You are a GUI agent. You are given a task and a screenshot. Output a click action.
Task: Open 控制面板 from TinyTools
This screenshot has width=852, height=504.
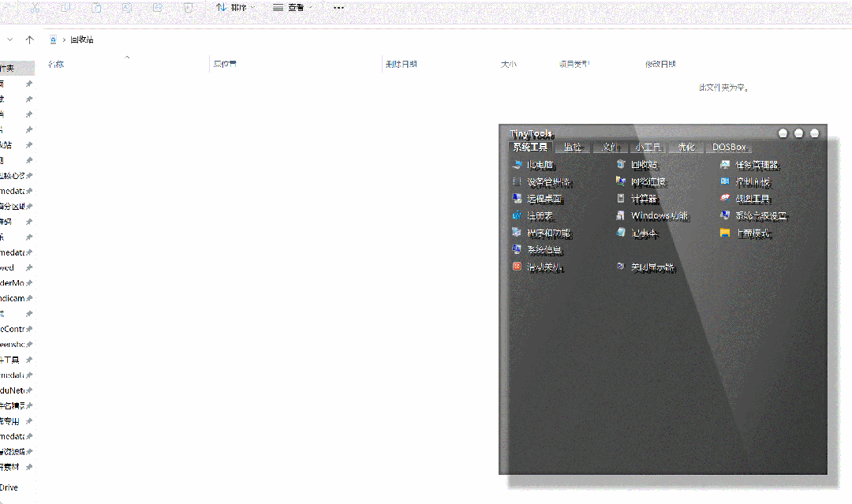click(745, 182)
